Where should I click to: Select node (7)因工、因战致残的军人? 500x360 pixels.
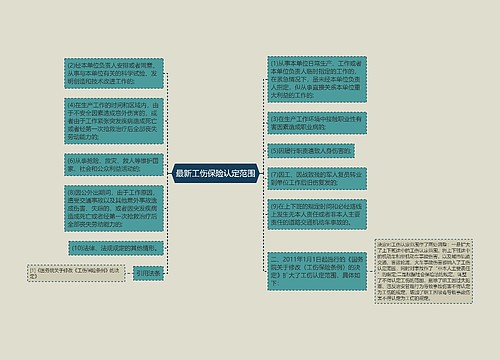tap(317, 179)
